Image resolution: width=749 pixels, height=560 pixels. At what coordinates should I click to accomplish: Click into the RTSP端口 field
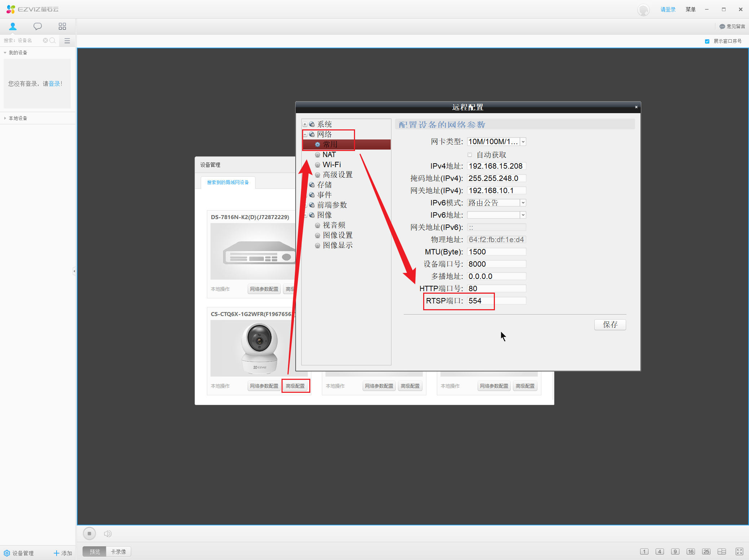pos(496,301)
